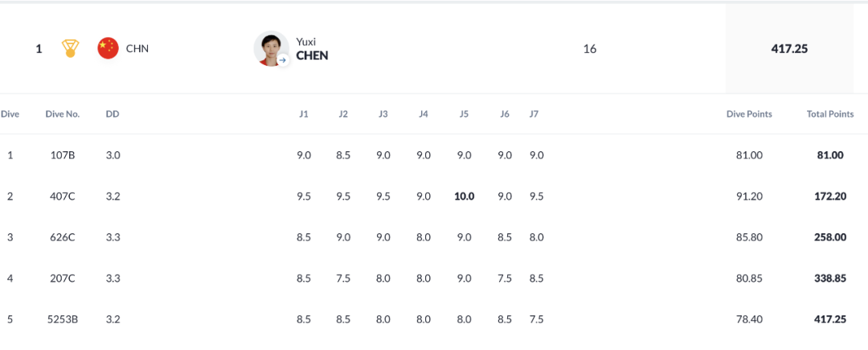Click the Dive Points column header
The image size is (868, 350).
[x=749, y=114]
